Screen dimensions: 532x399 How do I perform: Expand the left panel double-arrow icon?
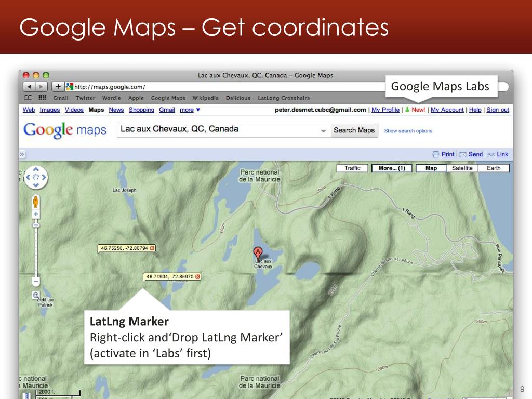click(22, 154)
